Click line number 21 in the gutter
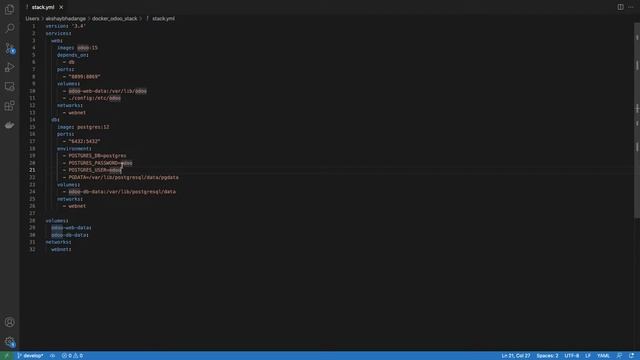 click(x=32, y=170)
